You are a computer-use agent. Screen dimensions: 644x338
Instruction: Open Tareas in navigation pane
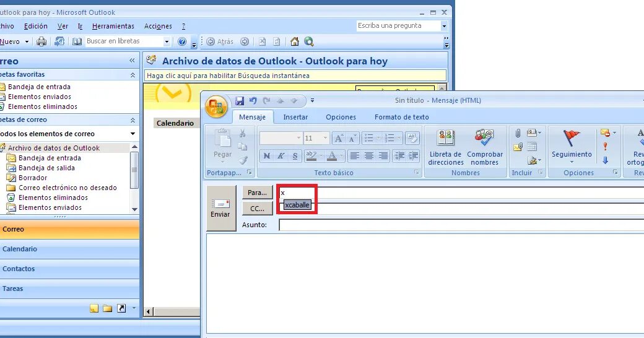(69, 288)
